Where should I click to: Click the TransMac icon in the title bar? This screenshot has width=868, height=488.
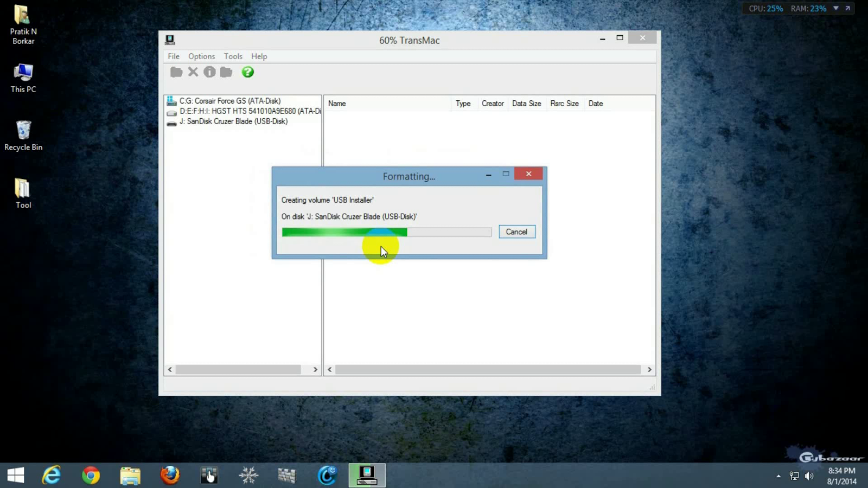(x=170, y=40)
